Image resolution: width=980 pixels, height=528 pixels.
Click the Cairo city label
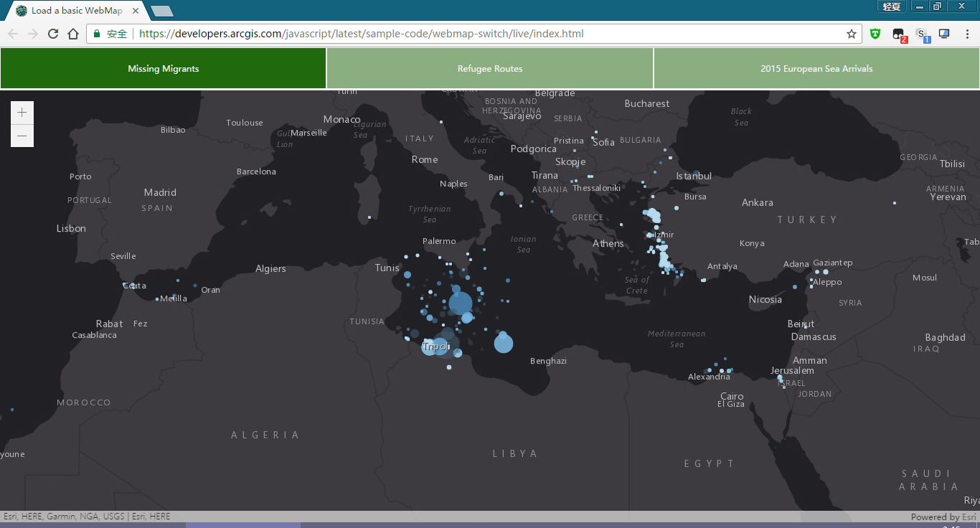pos(732,397)
